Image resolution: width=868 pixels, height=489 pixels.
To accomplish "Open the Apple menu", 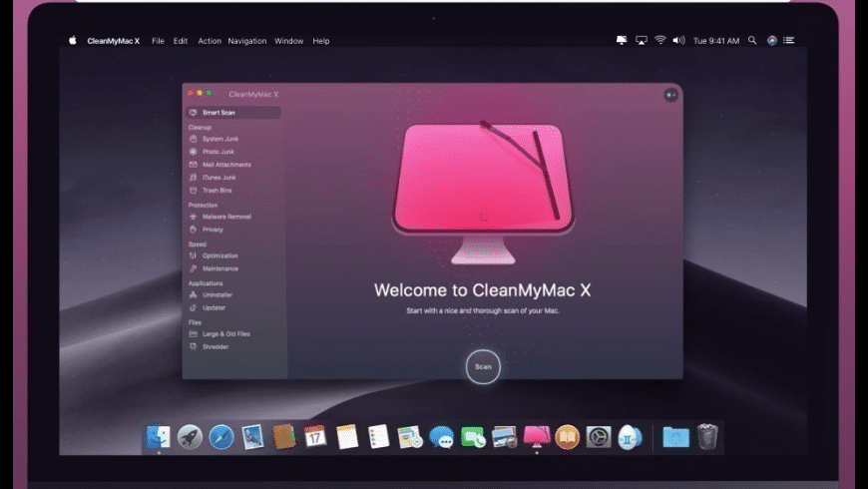I will (73, 41).
